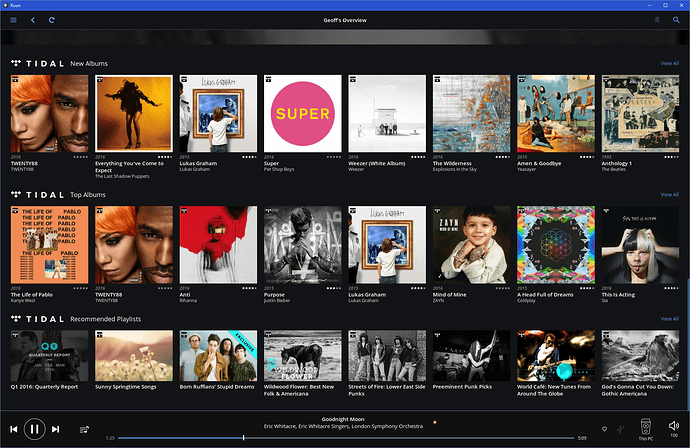Click the playback position handle on seekbar
This screenshot has width=690, height=448.
pos(243,438)
